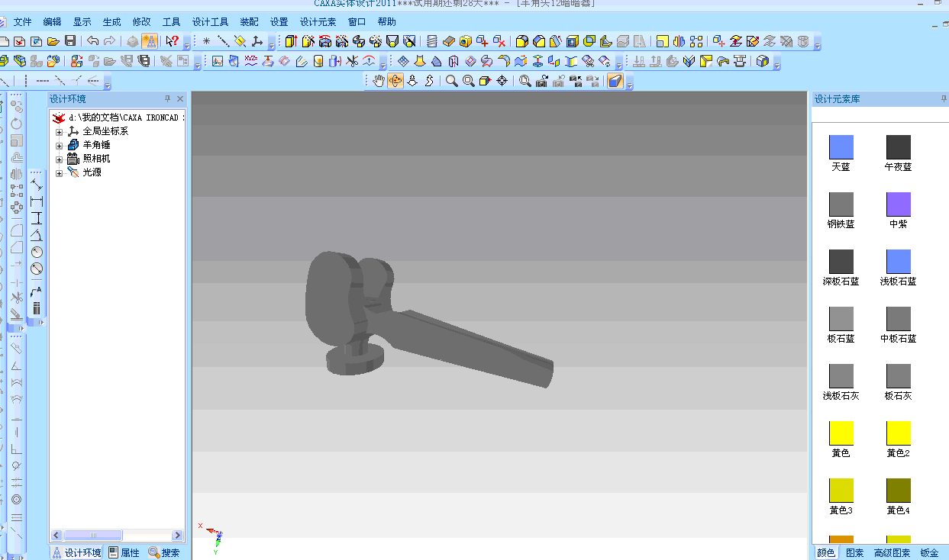The image size is (949, 560).
Task: Expand the 全局坐标系 tree node
Action: pos(59,131)
